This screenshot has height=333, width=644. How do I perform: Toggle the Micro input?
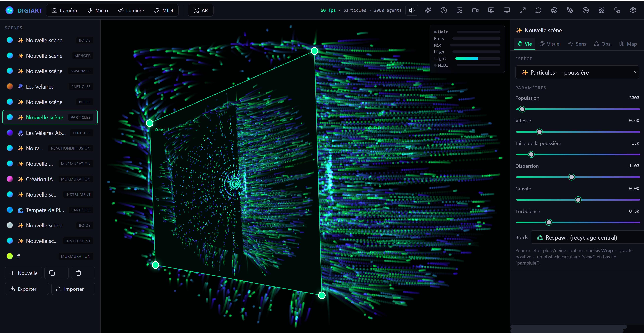pos(98,11)
